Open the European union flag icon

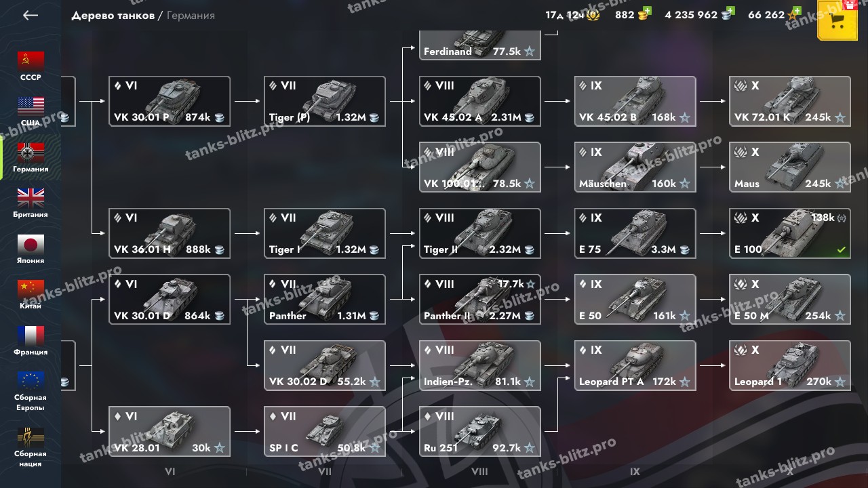[x=31, y=381]
